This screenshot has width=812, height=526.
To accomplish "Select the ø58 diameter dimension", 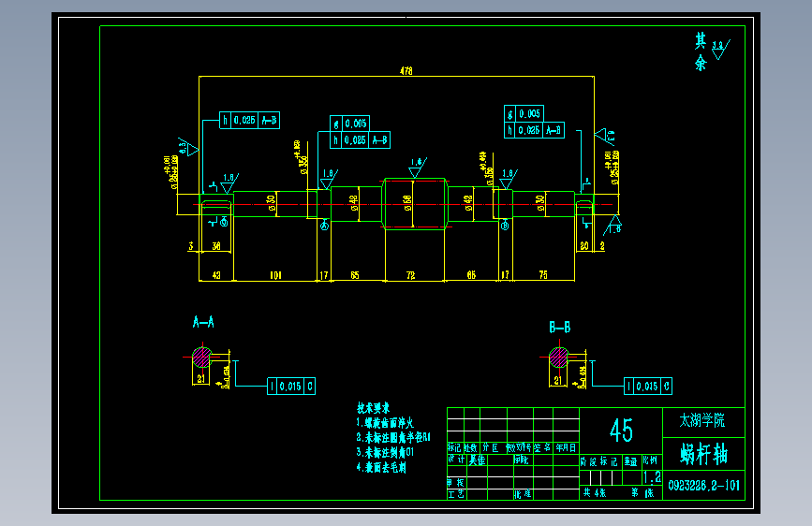I will click(x=408, y=203).
